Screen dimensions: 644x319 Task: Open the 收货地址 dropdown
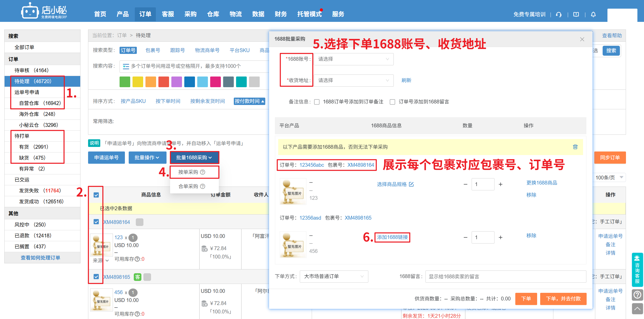353,80
